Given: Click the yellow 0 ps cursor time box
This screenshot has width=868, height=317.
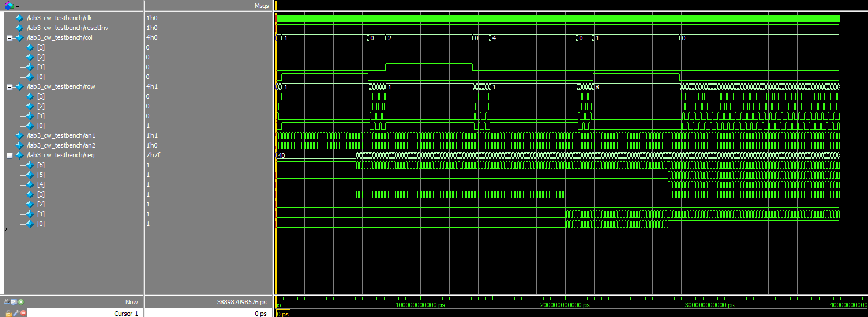Looking at the screenshot, I should 283,314.
